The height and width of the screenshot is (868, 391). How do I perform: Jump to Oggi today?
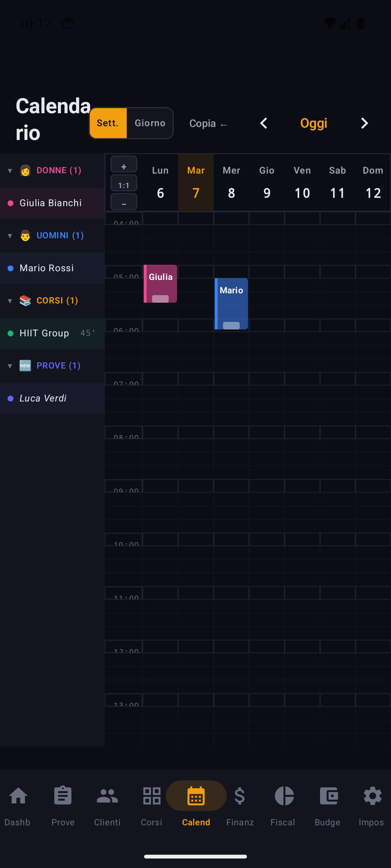314,123
